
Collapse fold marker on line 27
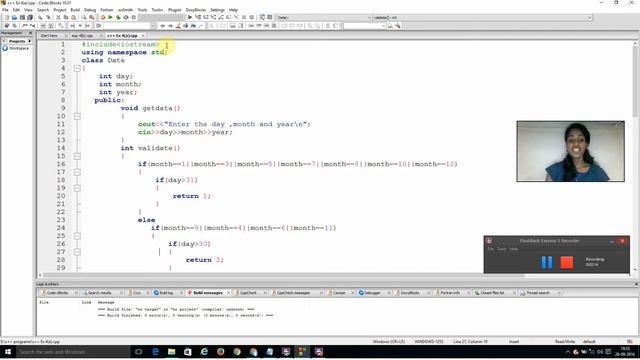(77, 252)
